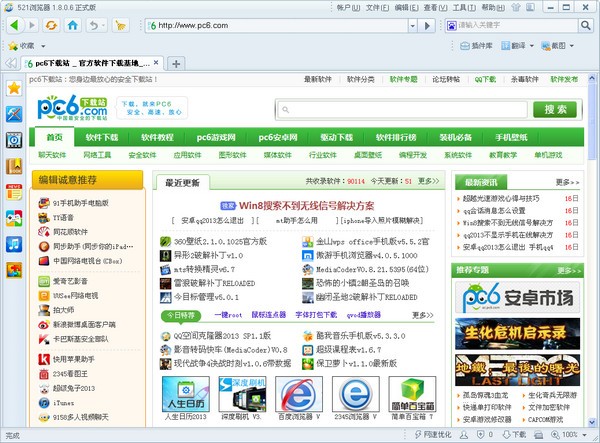Open the pc6 安卓市场 banner

(517, 297)
